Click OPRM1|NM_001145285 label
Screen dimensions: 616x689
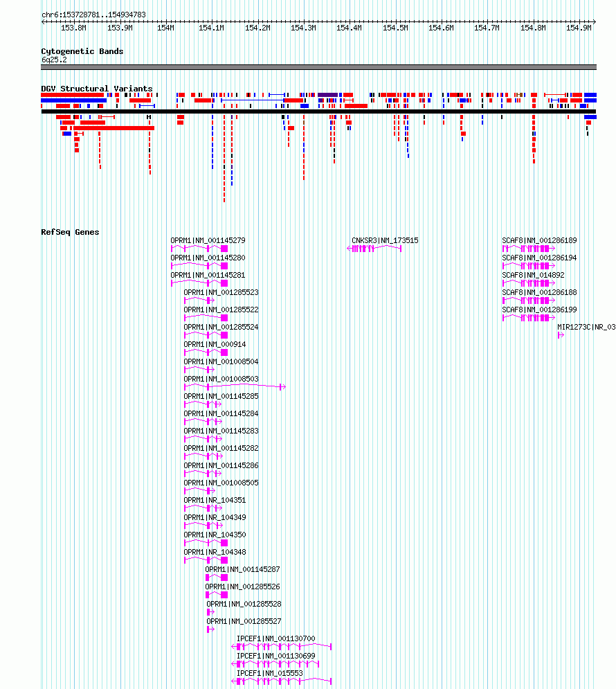(x=221, y=396)
